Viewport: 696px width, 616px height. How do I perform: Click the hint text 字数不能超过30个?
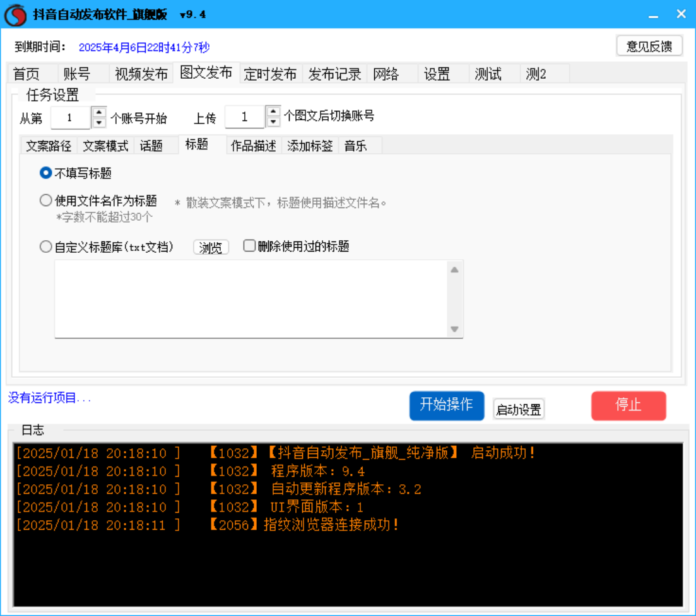click(x=104, y=218)
